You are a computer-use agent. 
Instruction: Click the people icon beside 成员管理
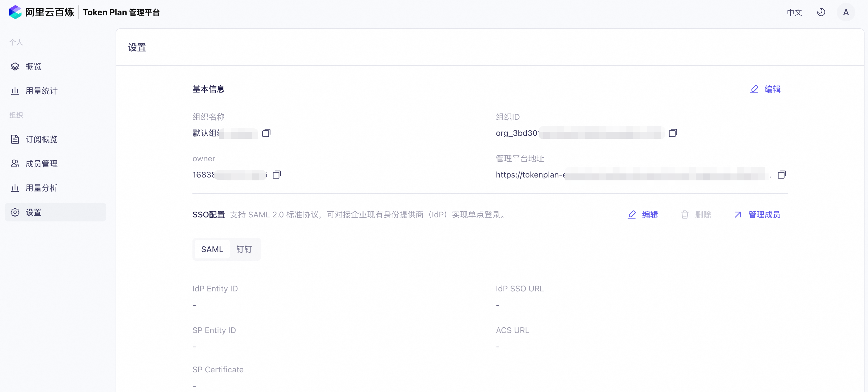(x=15, y=163)
